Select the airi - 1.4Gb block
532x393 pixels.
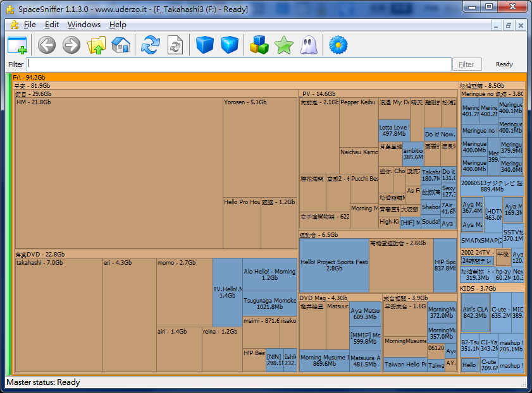tap(179, 349)
